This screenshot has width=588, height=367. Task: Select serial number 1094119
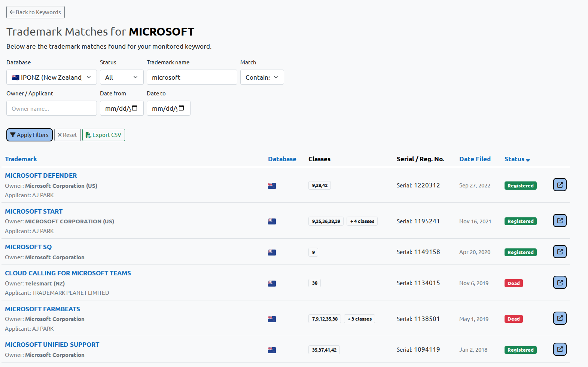tap(427, 349)
